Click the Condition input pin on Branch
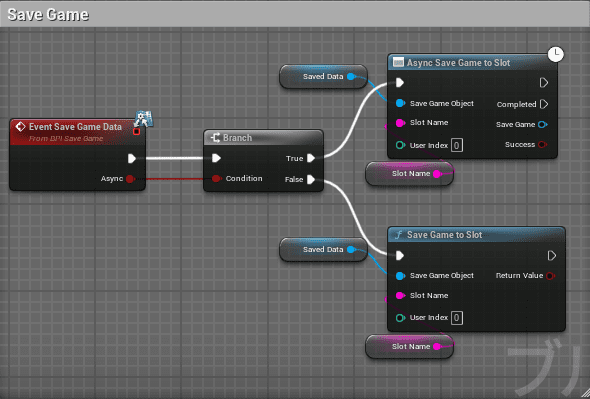590x399 pixels. pyautogui.click(x=216, y=179)
